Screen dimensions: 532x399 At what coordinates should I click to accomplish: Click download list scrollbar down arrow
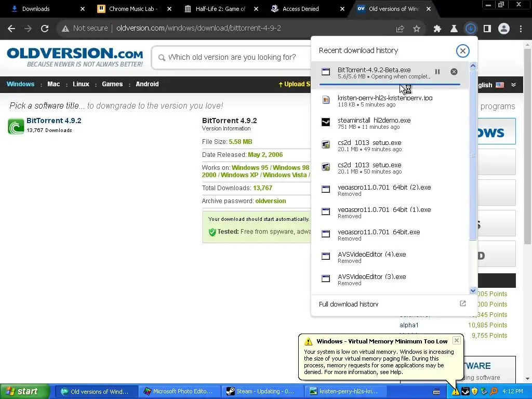point(473,290)
